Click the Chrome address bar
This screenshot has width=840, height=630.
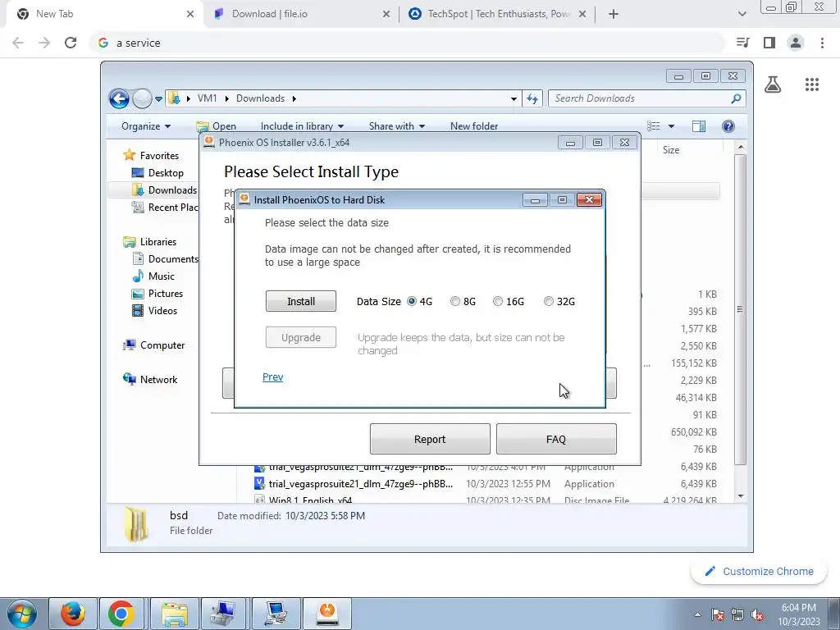pyautogui.click(x=407, y=43)
